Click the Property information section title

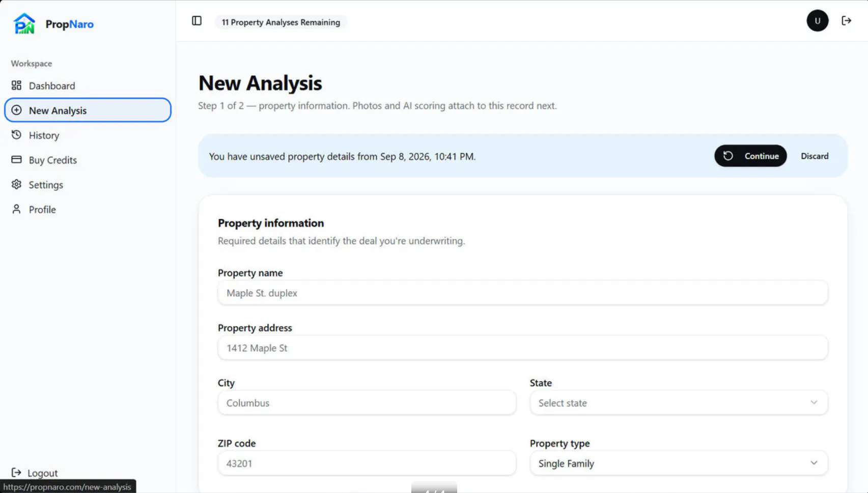271,223
